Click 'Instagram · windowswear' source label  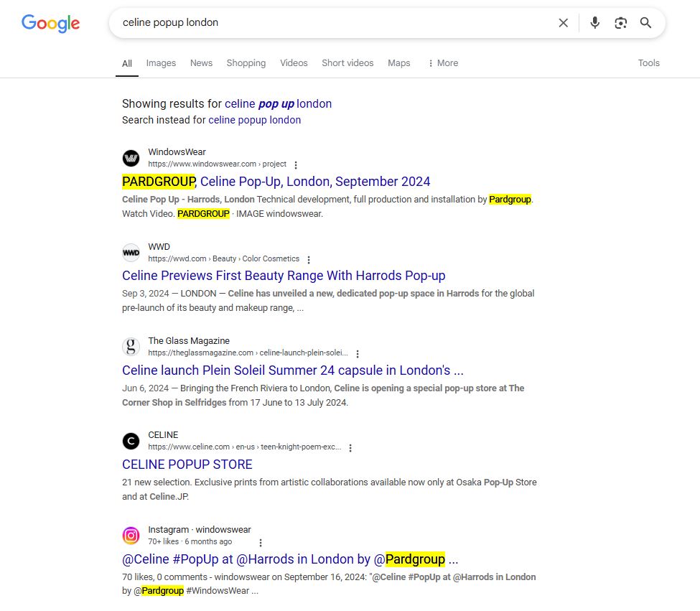pos(200,530)
